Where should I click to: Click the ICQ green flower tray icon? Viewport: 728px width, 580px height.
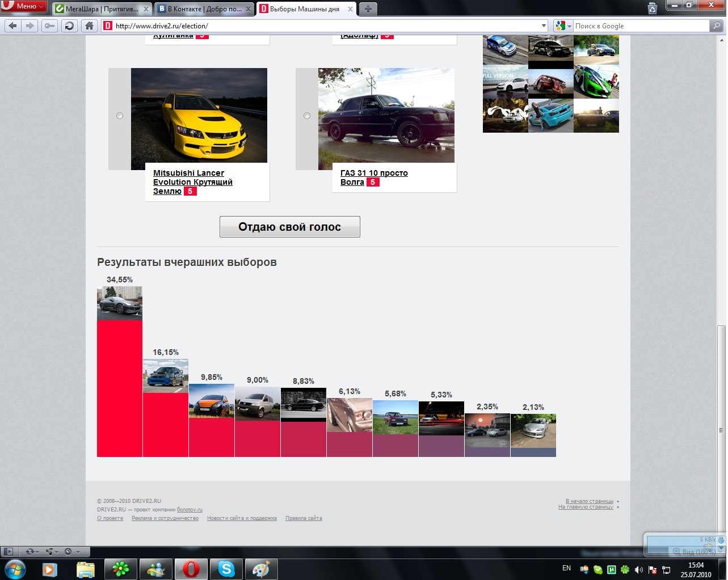coord(625,569)
